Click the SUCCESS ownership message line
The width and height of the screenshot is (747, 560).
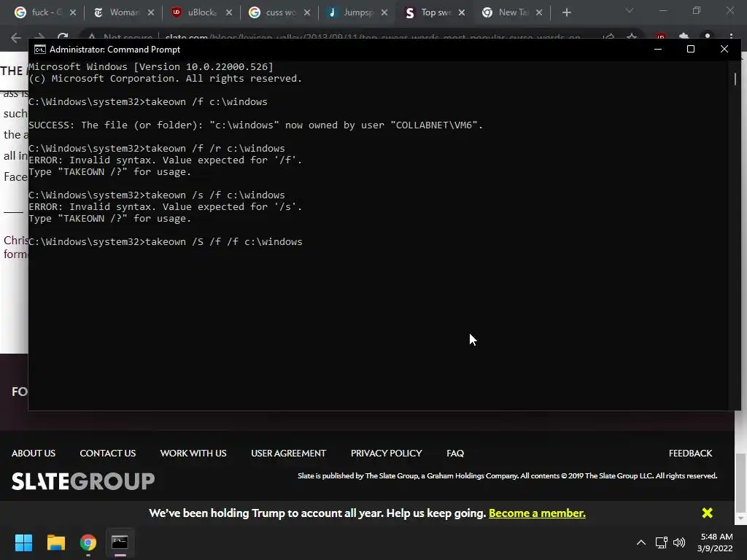tap(256, 125)
